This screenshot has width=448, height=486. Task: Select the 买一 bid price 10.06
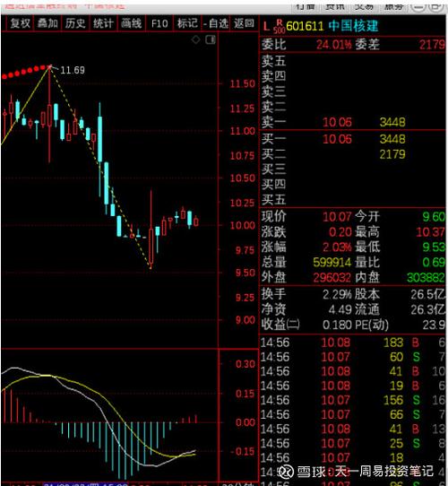point(337,139)
